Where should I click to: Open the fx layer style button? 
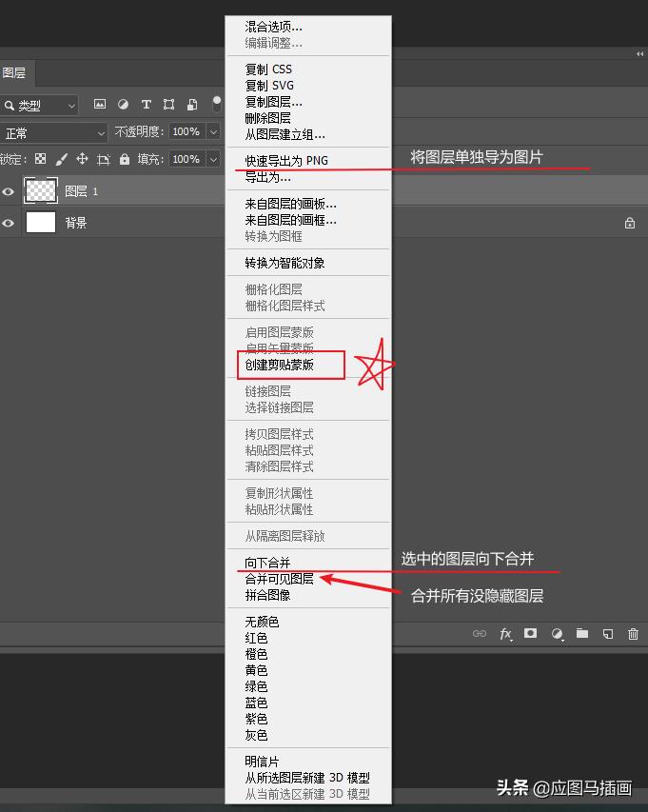point(505,633)
